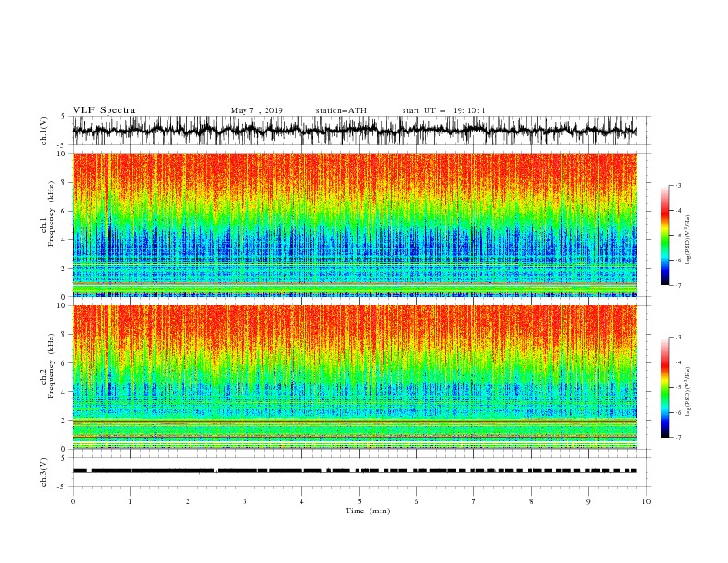The width and height of the screenshot is (728, 563).
Task: Click the ch.3 black pulse trace
Action: coord(354,471)
